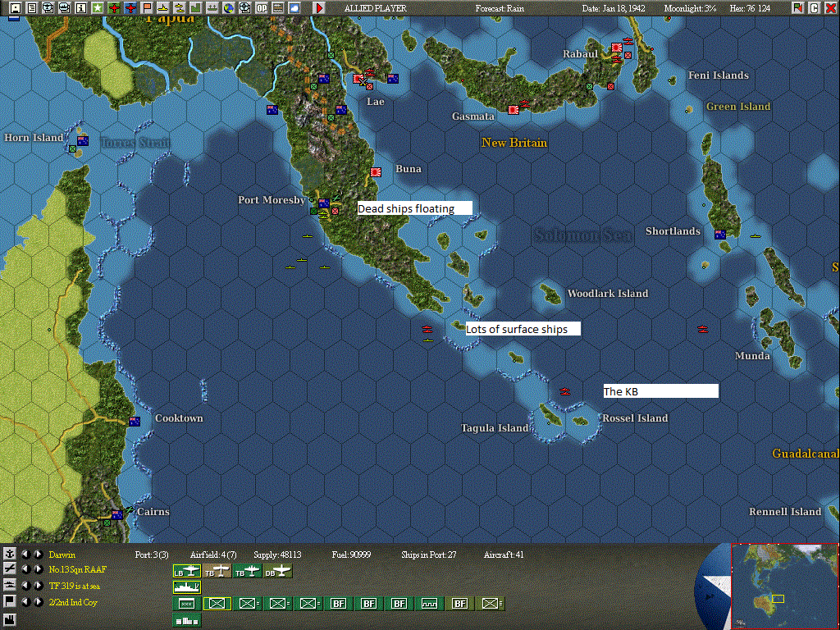Select the yellow-outlined infantry unit icon
Screen dimensions: 840x630
click(217, 604)
